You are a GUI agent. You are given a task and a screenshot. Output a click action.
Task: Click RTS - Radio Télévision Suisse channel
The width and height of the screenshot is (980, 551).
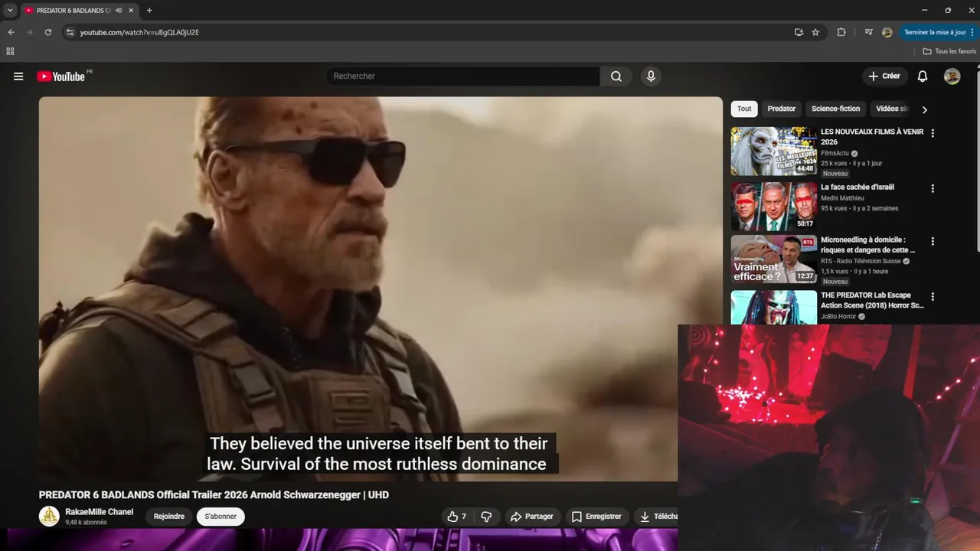[861, 261]
